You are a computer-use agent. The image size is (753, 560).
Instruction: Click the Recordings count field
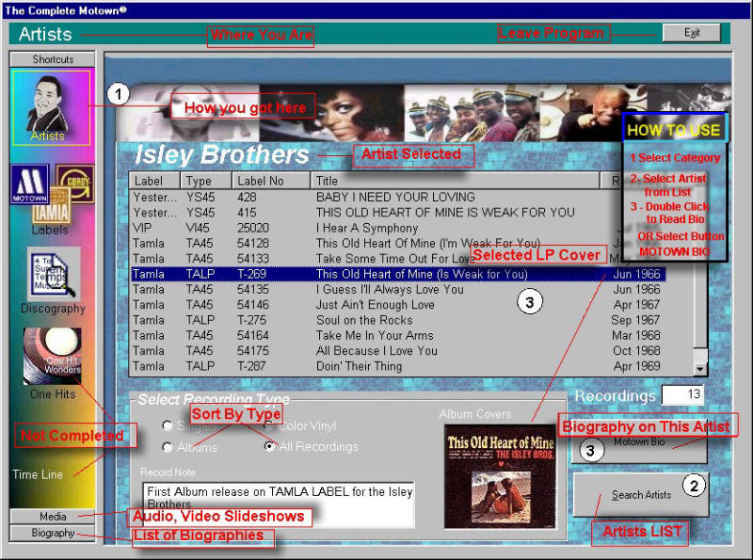[683, 394]
